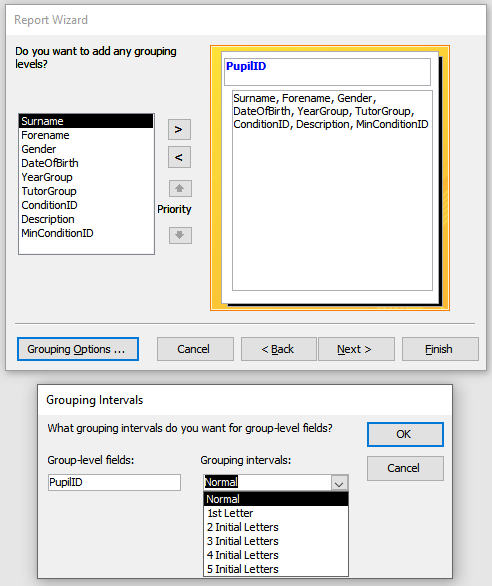
Task: Select MinConditionID in the field list
Action: coord(86,233)
